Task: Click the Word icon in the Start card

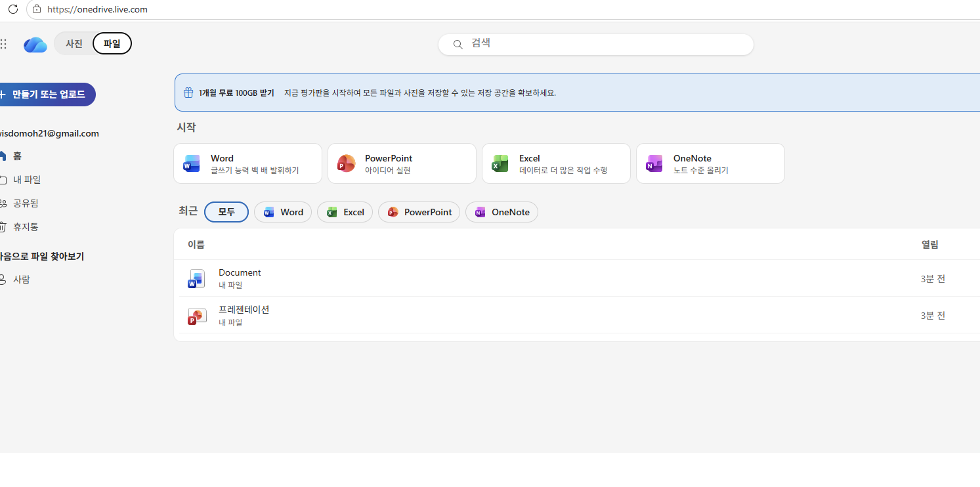Action: [192, 163]
